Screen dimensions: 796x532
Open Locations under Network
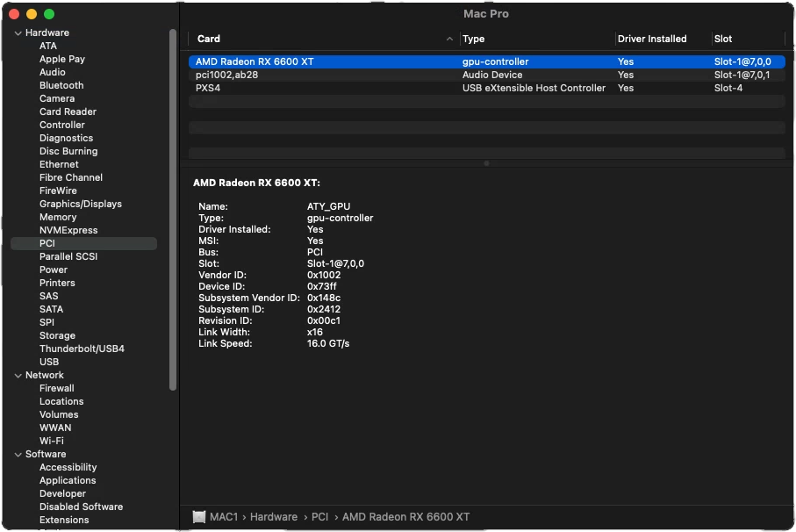pos(61,402)
